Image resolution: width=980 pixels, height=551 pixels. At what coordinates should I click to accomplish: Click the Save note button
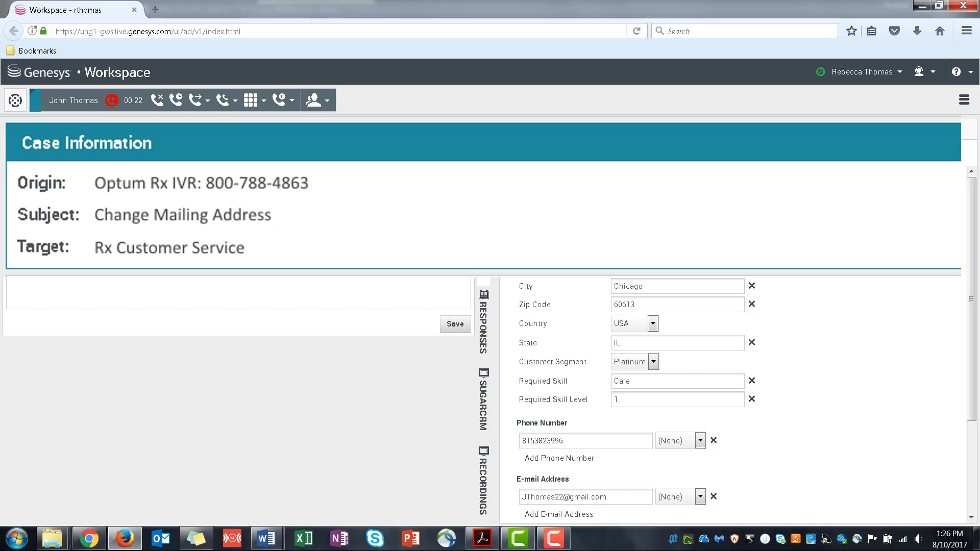click(455, 324)
